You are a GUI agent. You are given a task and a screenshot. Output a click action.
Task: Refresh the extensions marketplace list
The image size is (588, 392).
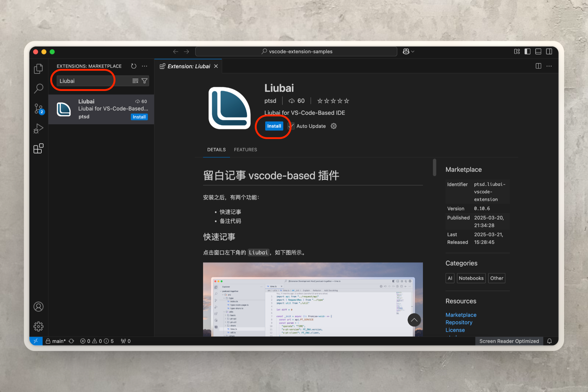(134, 66)
